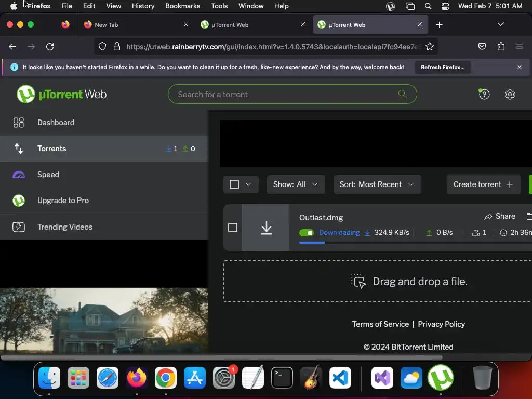Switch to the New Tab tab
Viewport: 532px width, 399px height.
136,25
